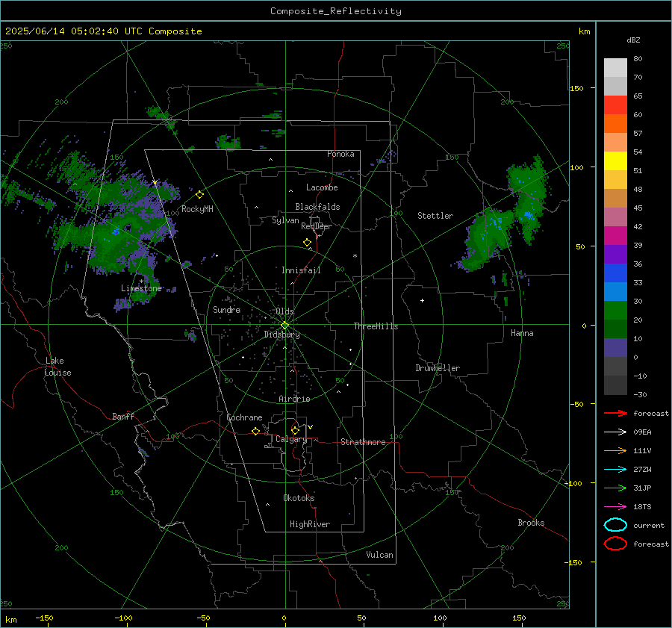Select the yellow diamond marker near RockyMH
The width and height of the screenshot is (672, 628).
[x=199, y=195]
